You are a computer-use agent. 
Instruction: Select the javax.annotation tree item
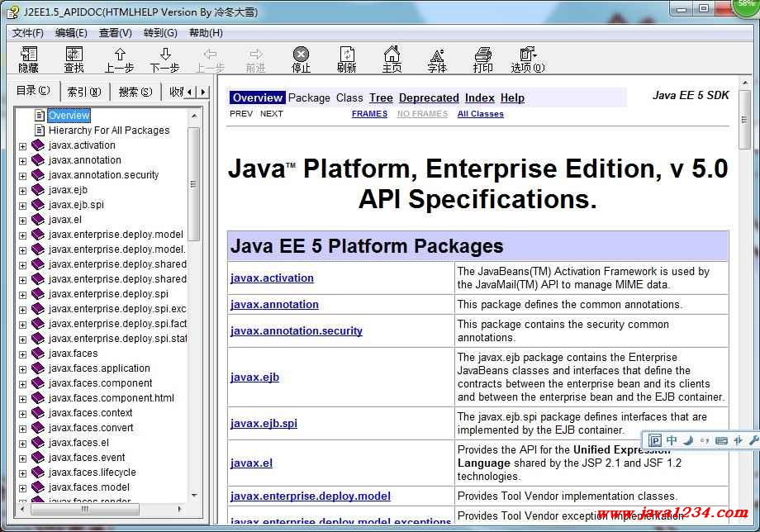pyautogui.click(x=85, y=160)
